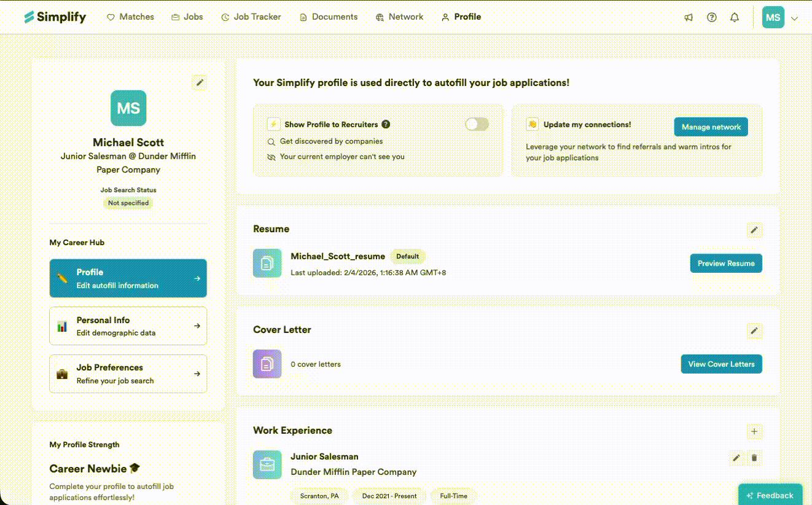The image size is (812, 505).
Task: Open the Job Preferences card
Action: click(x=128, y=374)
